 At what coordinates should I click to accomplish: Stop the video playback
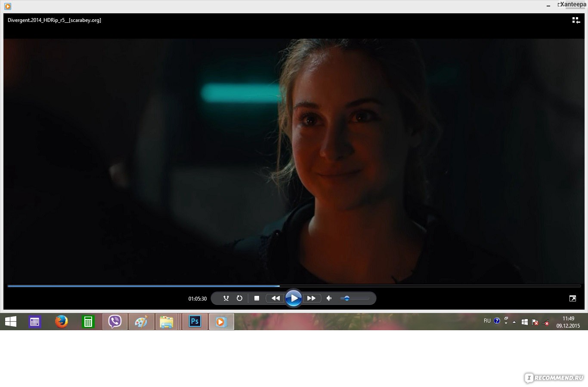point(257,298)
